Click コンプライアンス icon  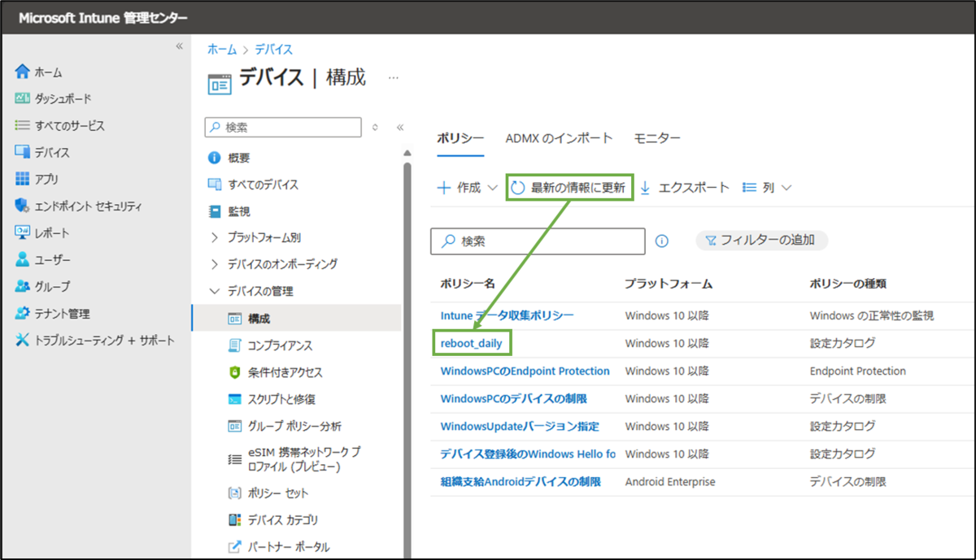tap(234, 345)
